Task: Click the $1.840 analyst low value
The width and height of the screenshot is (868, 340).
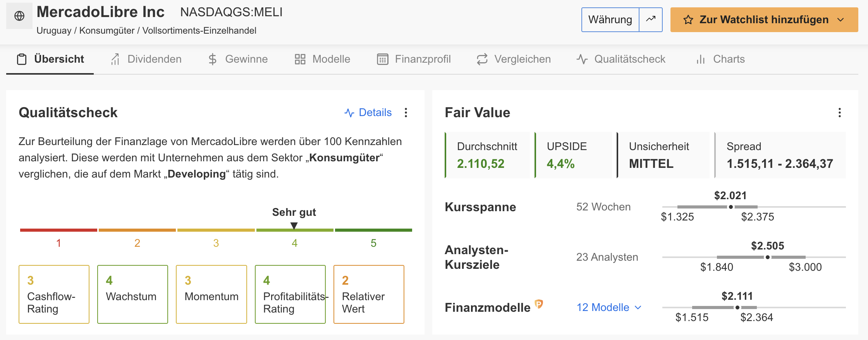Action: 717,267
